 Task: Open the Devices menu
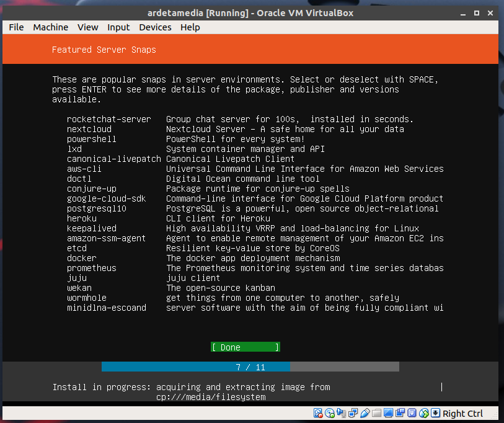tap(155, 27)
